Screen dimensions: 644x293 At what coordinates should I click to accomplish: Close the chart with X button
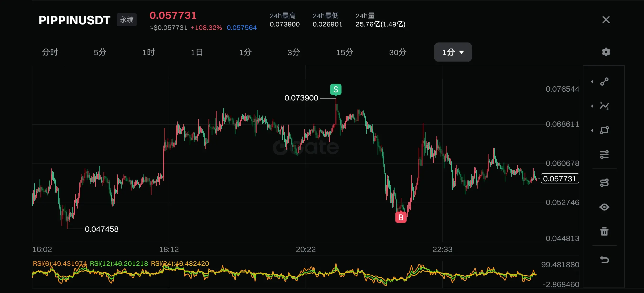pyautogui.click(x=606, y=20)
